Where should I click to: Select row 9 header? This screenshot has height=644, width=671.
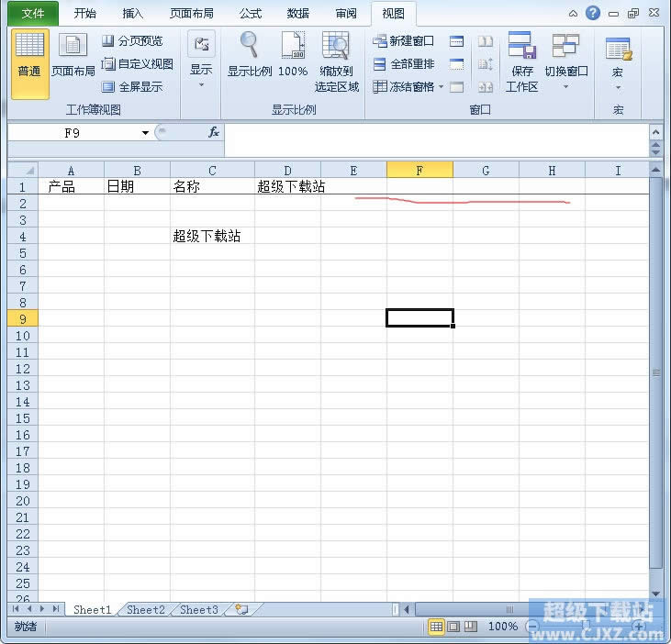click(23, 318)
